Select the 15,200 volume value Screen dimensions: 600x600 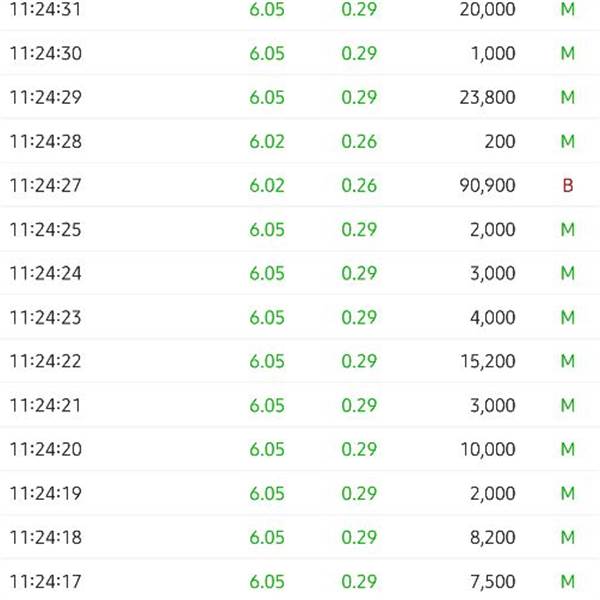(488, 362)
